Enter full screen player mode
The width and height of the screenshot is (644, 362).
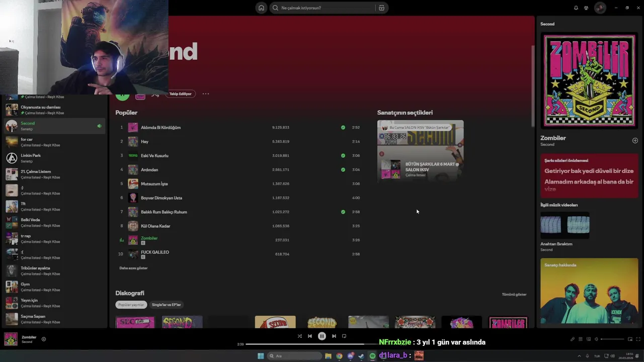click(637, 339)
